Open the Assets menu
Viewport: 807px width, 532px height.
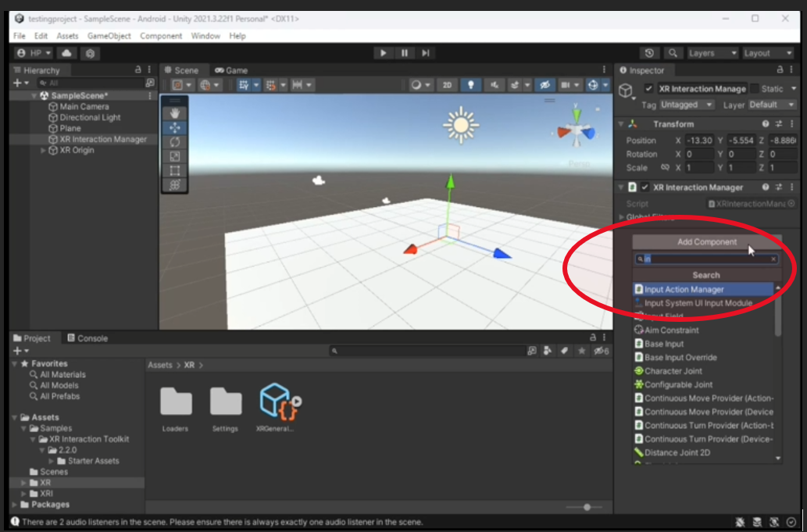coord(67,36)
